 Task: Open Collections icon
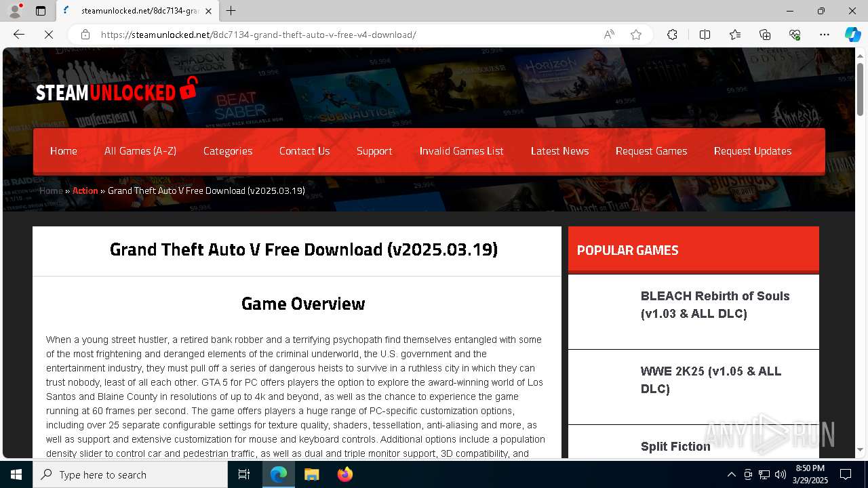tap(765, 35)
